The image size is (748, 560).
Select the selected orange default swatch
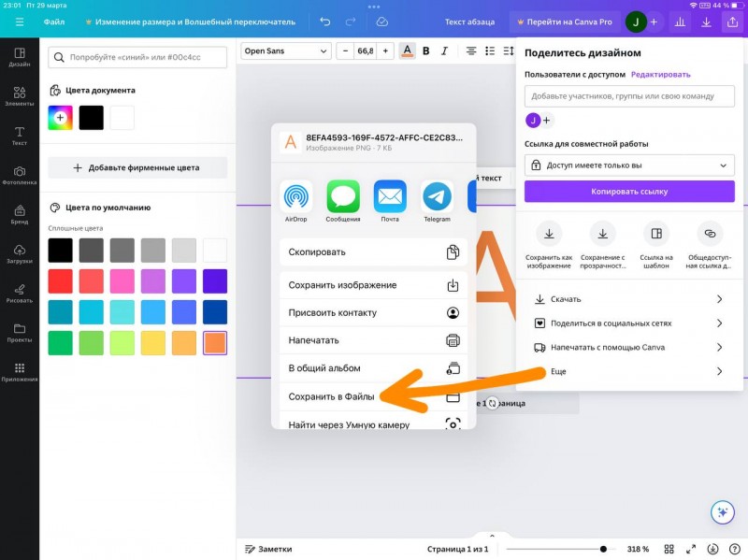215,343
